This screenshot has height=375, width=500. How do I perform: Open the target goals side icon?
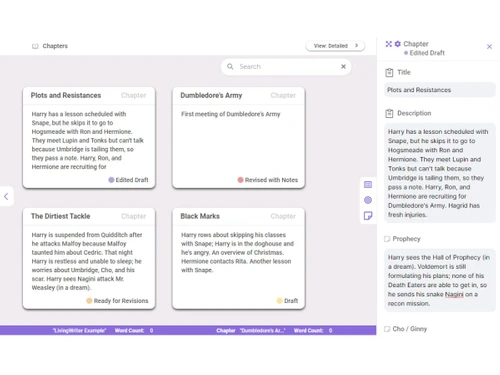(368, 200)
